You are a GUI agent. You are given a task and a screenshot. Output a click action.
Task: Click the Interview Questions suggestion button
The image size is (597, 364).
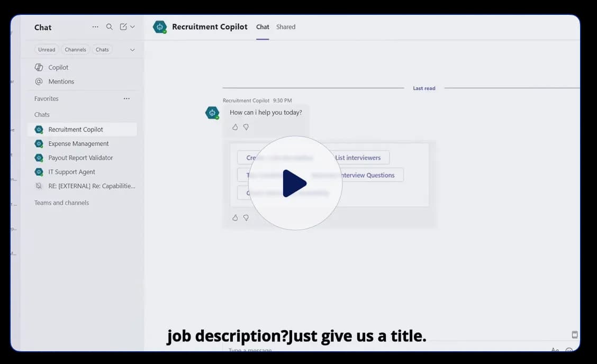point(358,175)
